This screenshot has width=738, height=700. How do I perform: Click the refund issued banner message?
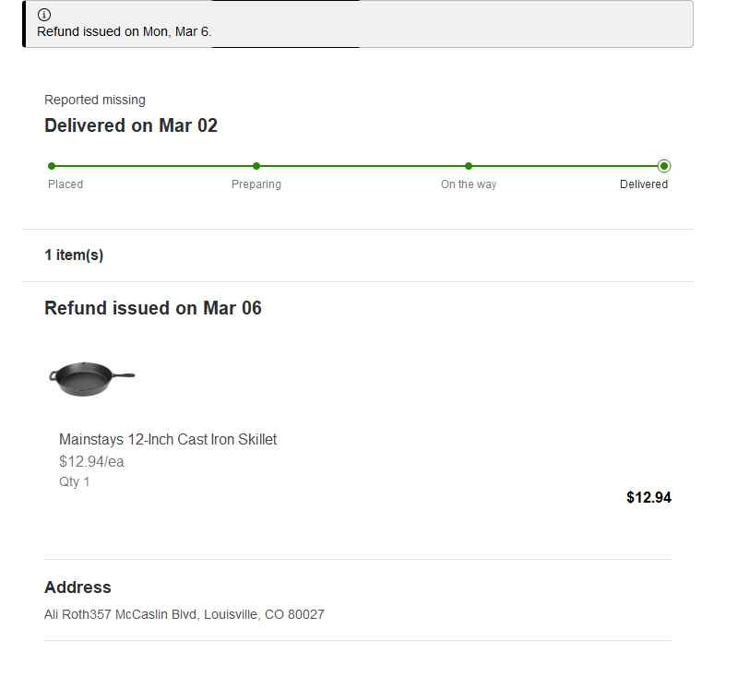[125, 31]
